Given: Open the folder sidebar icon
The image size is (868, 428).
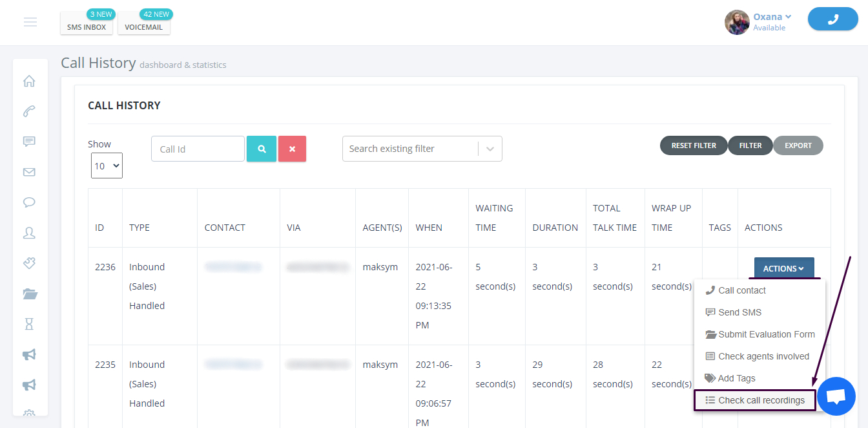Looking at the screenshot, I should [30, 294].
